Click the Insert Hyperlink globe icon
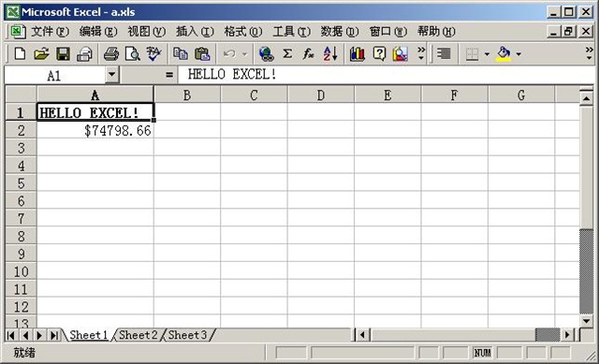The image size is (599, 364). pyautogui.click(x=266, y=54)
